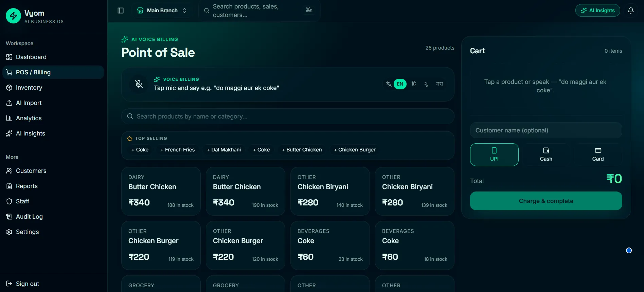Click the translate languages icon
Screen dimensions: 644x292
pos(389,84)
